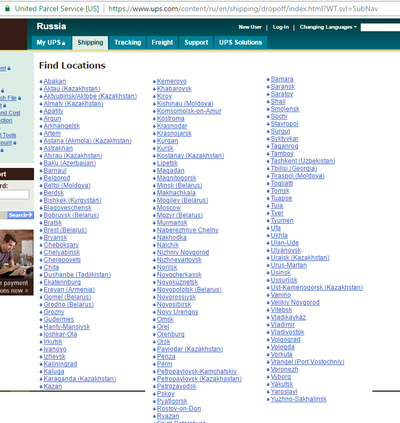
Task: Open the Tbilisi (Georgia) link
Action: tap(294, 169)
